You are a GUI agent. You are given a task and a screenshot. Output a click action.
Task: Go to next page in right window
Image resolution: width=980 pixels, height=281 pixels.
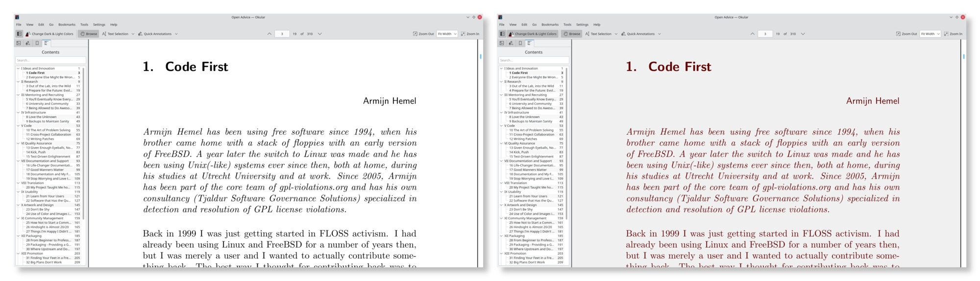803,34
